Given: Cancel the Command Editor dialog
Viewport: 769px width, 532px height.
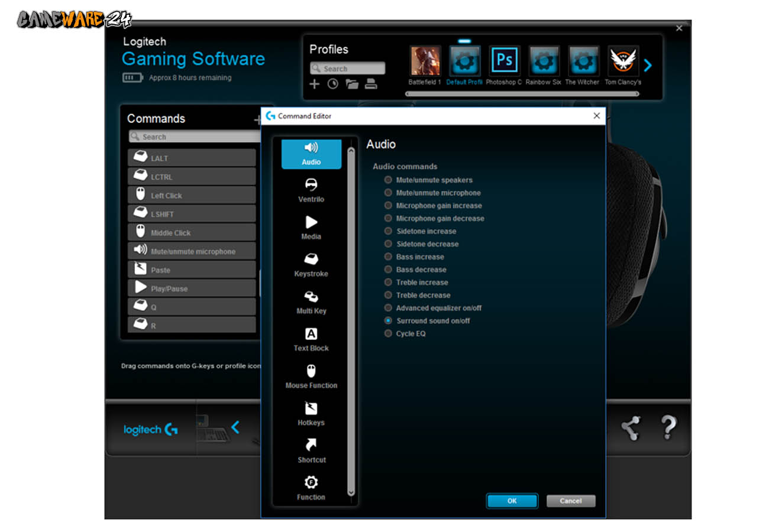Looking at the screenshot, I should (x=571, y=501).
